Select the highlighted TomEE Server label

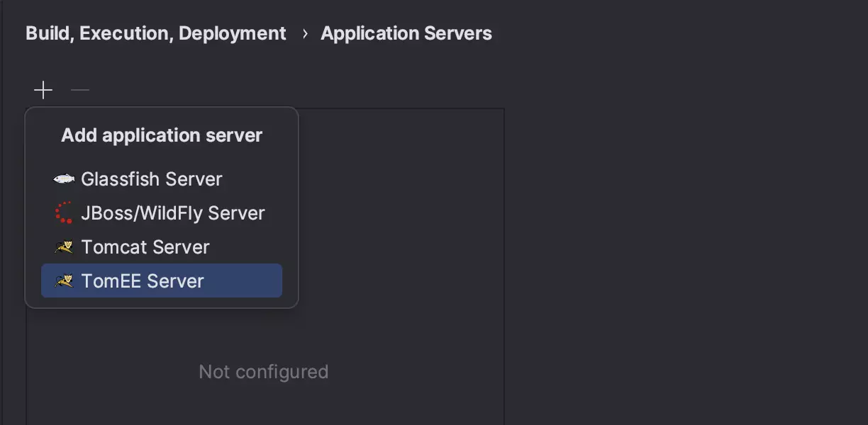tap(143, 281)
